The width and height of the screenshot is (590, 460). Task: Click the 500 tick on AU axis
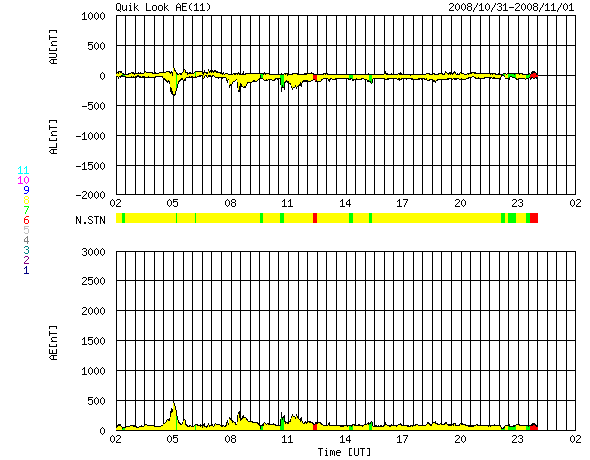[x=97, y=46]
